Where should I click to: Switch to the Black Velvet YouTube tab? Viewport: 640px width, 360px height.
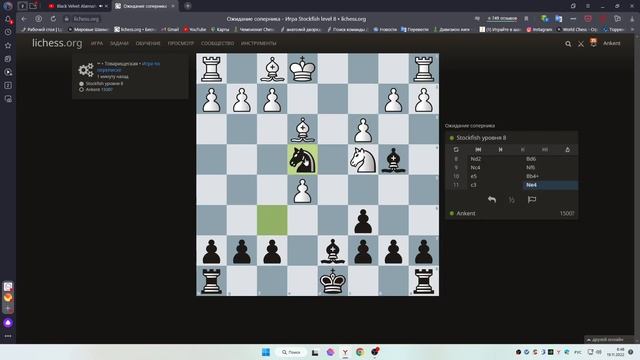point(76,6)
